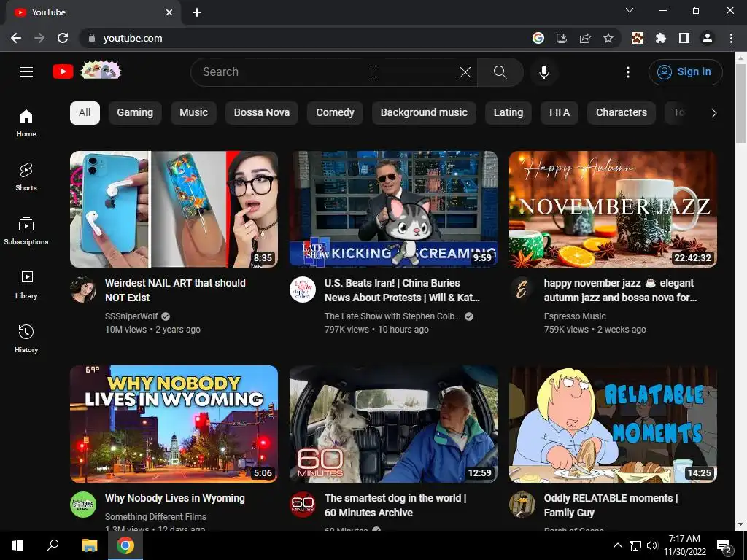Click Something Different Films avatar
The width and height of the screenshot is (747, 560).
click(83, 505)
